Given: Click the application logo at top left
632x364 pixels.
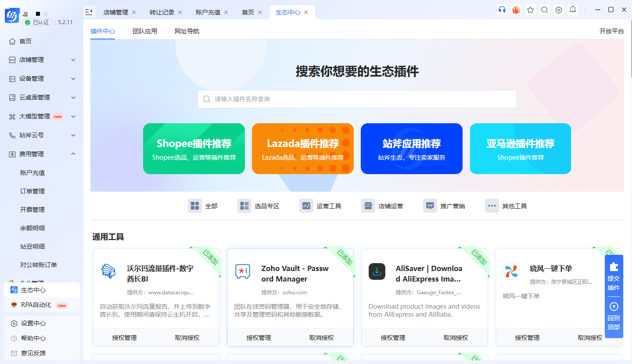Looking at the screenshot, I should [x=12, y=15].
